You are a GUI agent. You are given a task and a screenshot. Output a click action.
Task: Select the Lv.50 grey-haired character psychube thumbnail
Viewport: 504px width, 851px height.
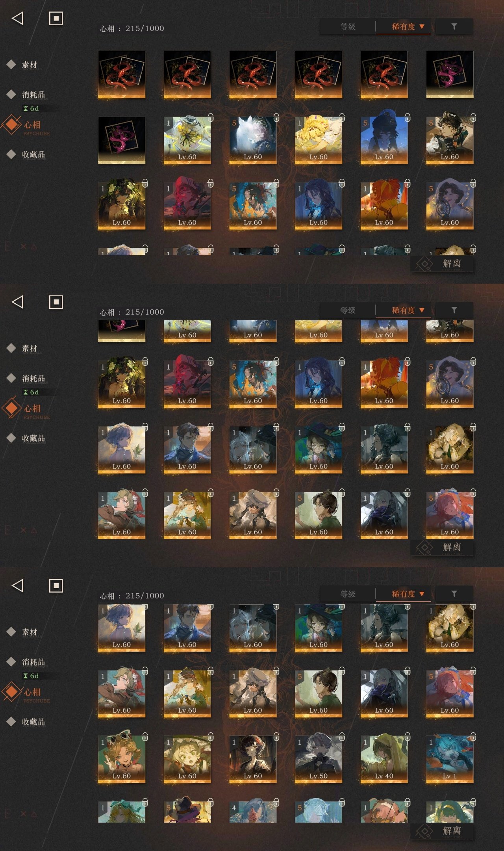(319, 759)
